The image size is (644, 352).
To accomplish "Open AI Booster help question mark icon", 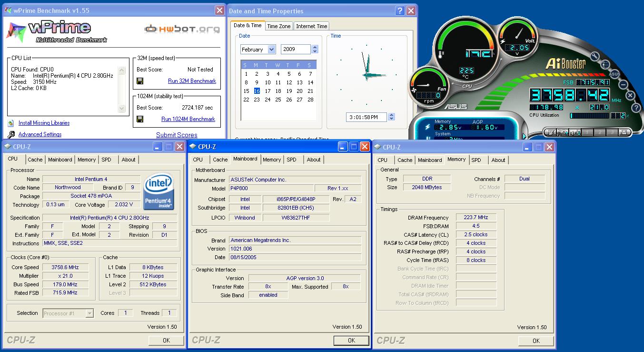I will click(636, 108).
